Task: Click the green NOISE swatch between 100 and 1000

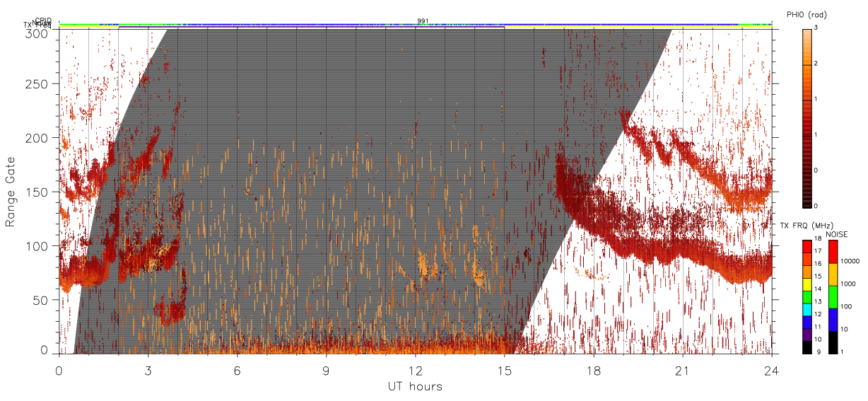Action: (833, 297)
